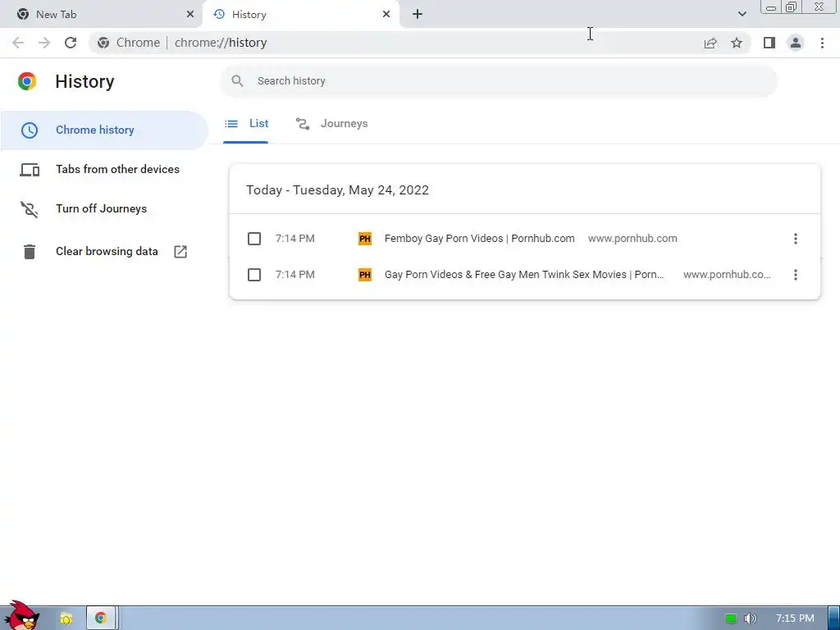Image resolution: width=840 pixels, height=630 pixels.
Task: Open the Start button with bird icon
Action: tap(21, 616)
